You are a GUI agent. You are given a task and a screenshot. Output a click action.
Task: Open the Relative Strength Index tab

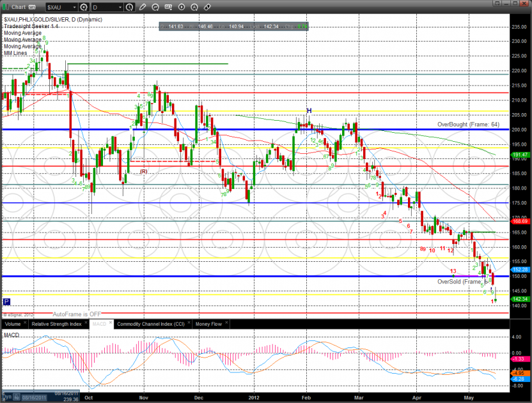pos(56,324)
